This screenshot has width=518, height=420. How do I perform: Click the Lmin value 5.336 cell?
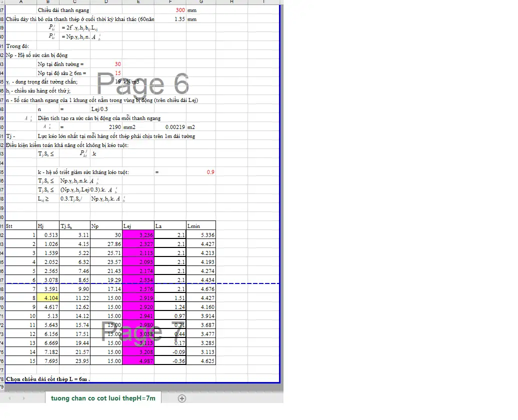click(x=201, y=235)
